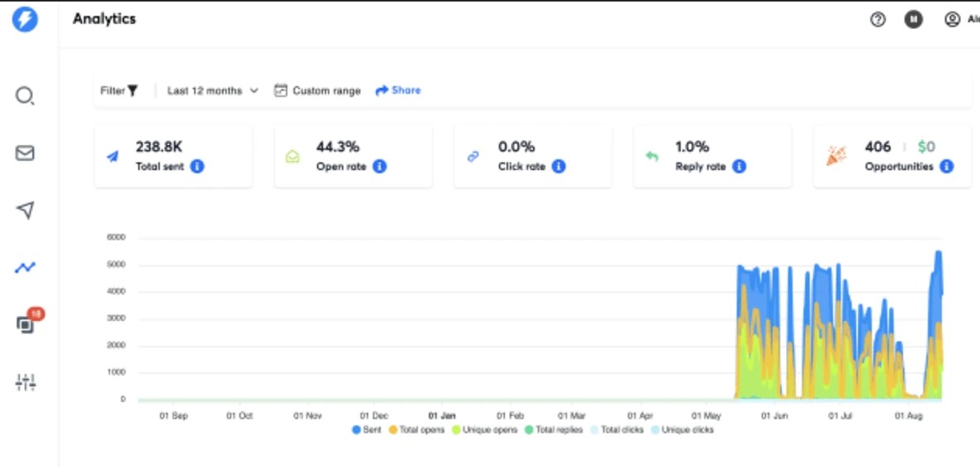Click the green reply arrow icon

(652, 157)
